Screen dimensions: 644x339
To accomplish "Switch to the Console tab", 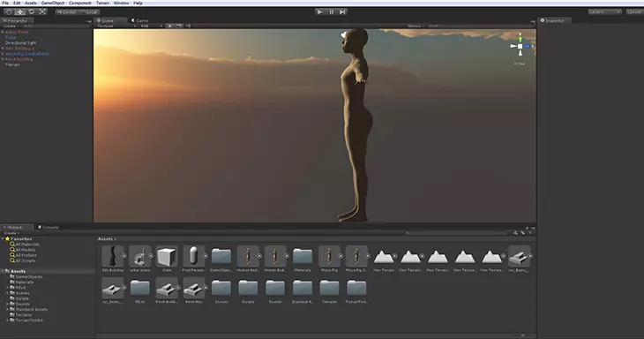I will (x=49, y=227).
